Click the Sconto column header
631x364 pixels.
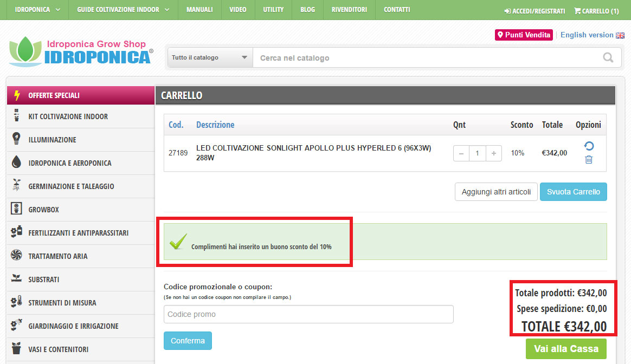click(521, 125)
